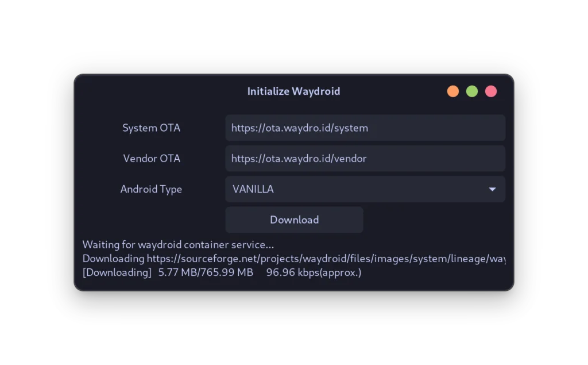Select the https://ota.waydro.id/vendor URL text

tap(299, 158)
